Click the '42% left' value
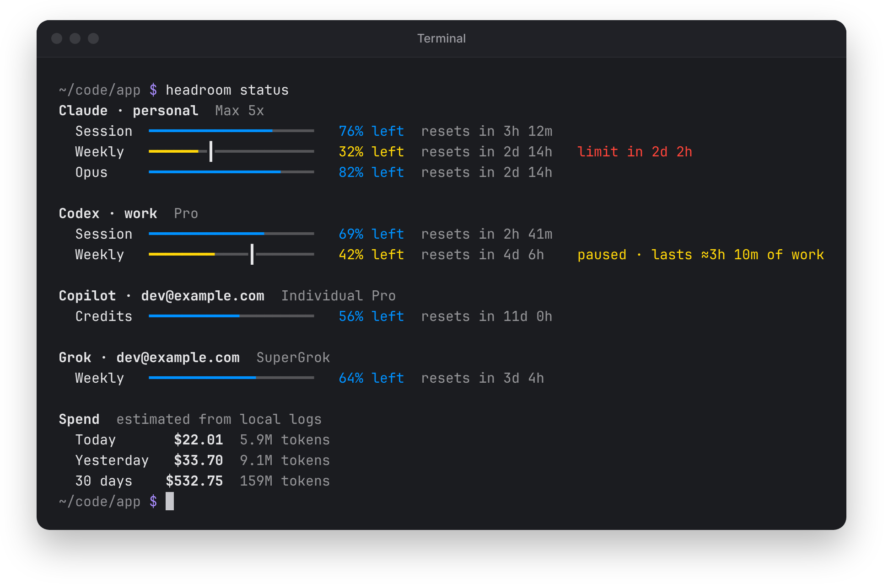 [371, 255]
